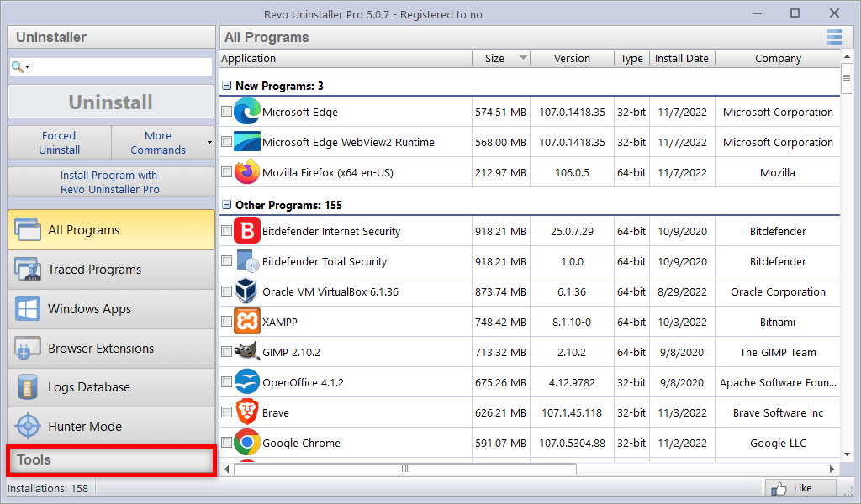Image resolution: width=861 pixels, height=504 pixels.
Task: Sort by the Type column header
Action: click(x=631, y=58)
